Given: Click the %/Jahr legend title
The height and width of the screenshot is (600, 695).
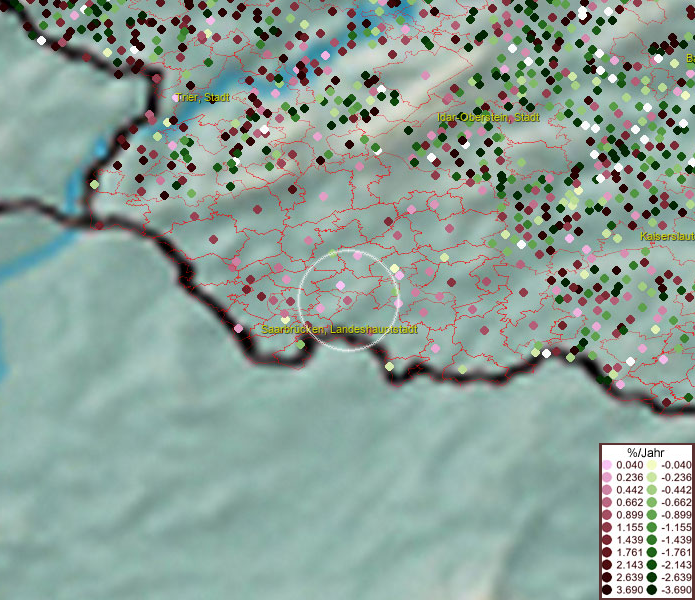Looking at the screenshot, I should click(646, 453).
